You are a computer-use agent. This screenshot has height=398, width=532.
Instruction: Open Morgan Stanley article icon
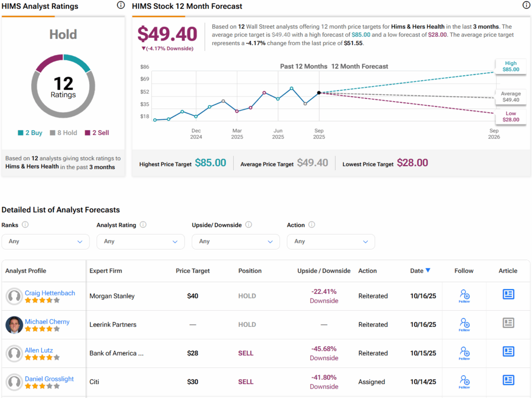(508, 294)
